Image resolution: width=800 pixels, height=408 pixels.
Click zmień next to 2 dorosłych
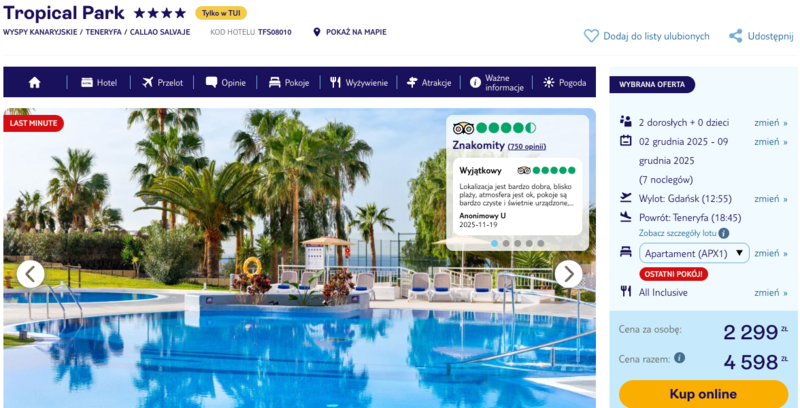tap(770, 122)
